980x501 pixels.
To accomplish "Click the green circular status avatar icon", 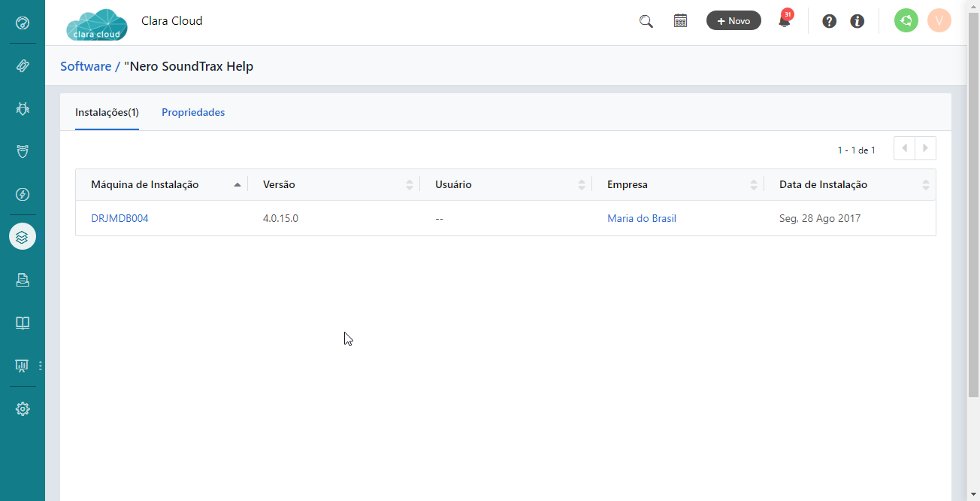I will 906,20.
